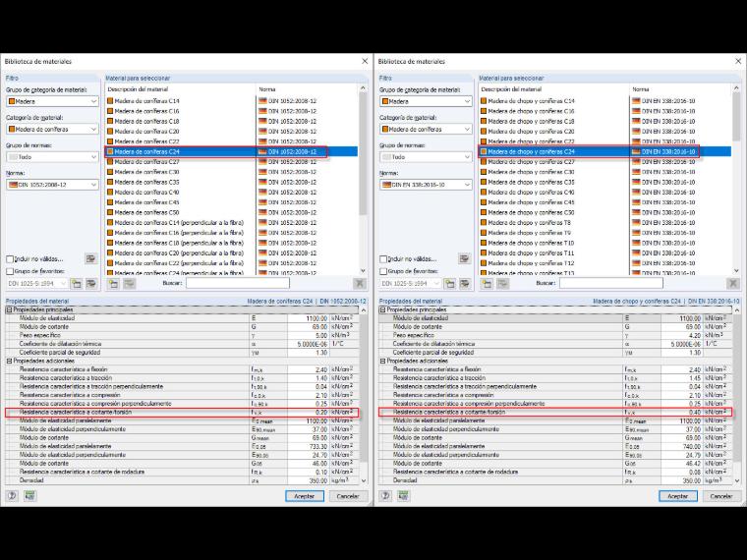Open material category group dropdown in right dialog
The height and width of the screenshot is (560, 747).
click(x=426, y=101)
